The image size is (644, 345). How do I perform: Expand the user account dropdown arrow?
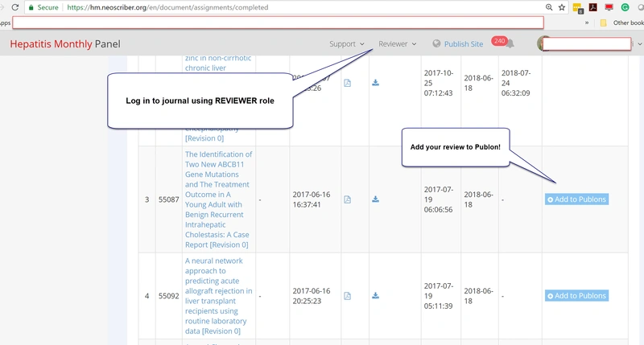point(640,44)
